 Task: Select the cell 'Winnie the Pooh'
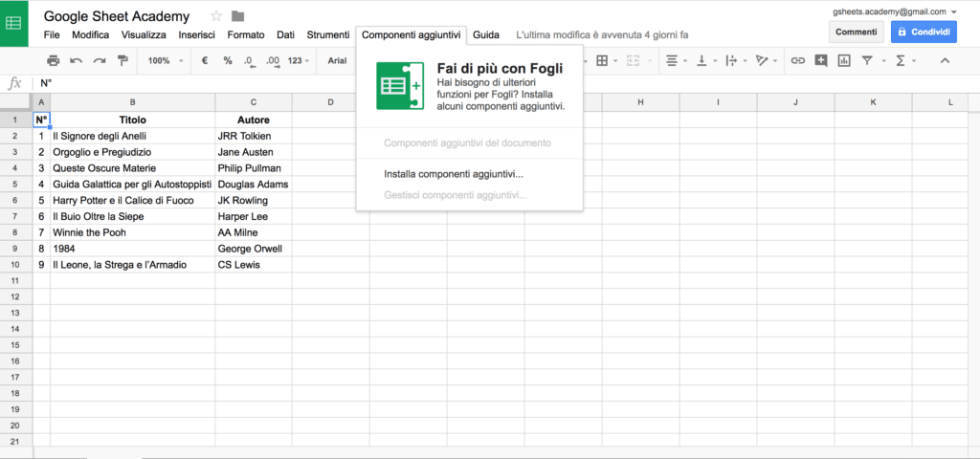point(132,232)
